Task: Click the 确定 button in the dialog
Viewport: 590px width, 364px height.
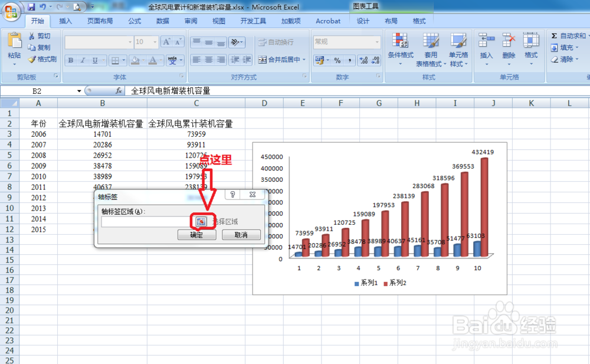Action: point(196,234)
